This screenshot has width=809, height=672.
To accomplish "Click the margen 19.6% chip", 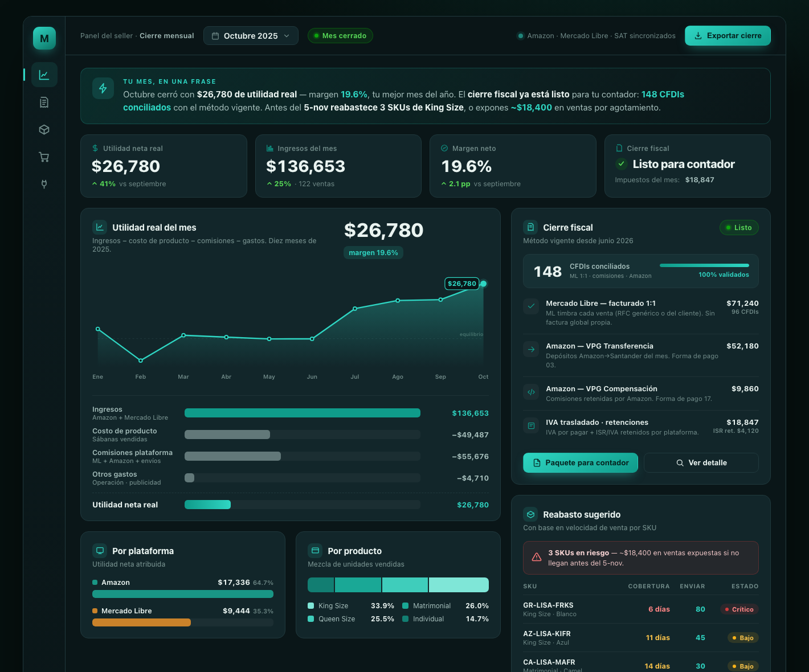I will point(373,252).
